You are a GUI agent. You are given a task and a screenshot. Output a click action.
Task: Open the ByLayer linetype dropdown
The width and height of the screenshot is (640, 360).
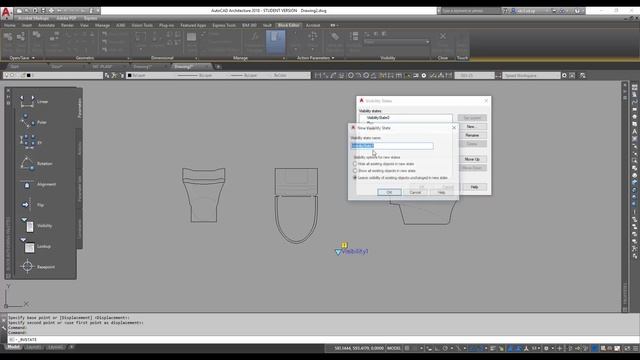click(x=200, y=75)
